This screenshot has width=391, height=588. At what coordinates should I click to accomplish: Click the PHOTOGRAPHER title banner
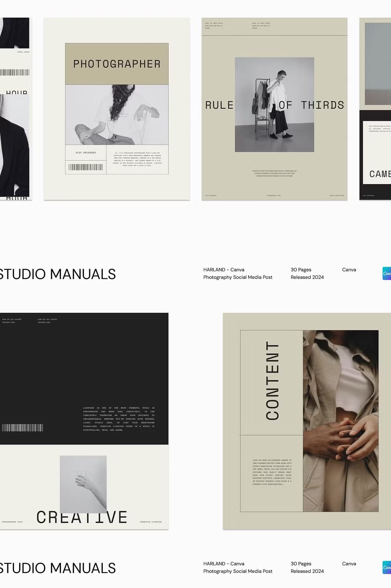(117, 64)
